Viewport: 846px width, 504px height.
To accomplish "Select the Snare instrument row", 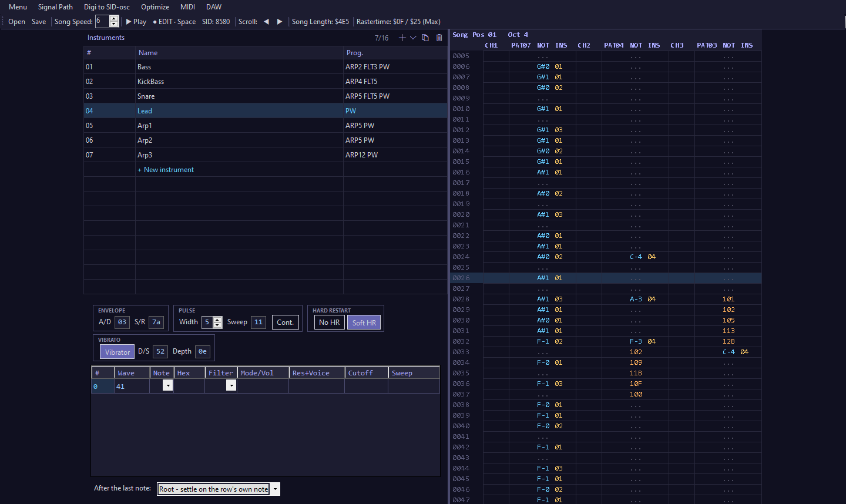I will [x=266, y=96].
